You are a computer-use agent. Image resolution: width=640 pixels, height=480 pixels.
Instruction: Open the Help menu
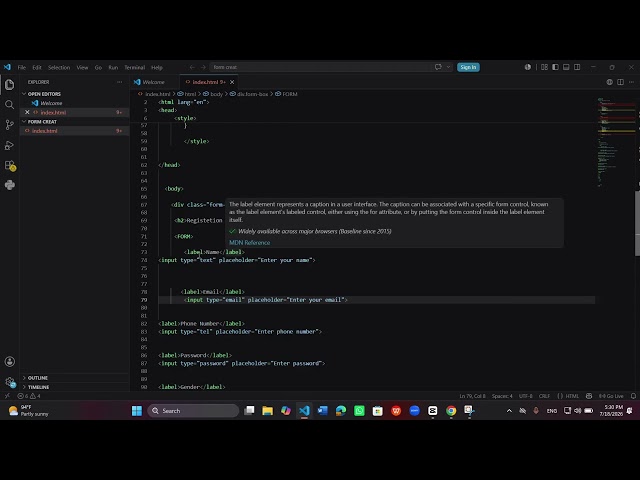157,67
